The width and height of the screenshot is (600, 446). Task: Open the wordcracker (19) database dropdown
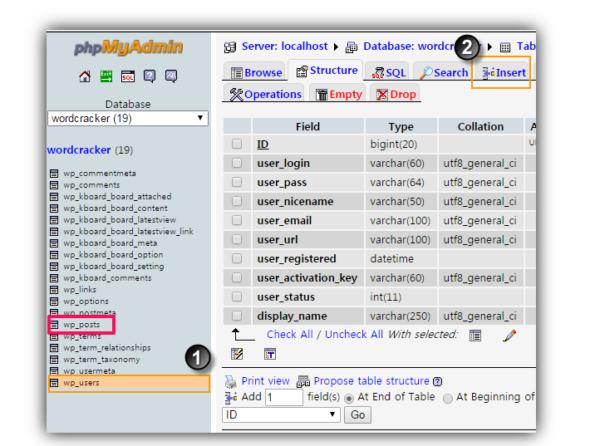tap(128, 118)
